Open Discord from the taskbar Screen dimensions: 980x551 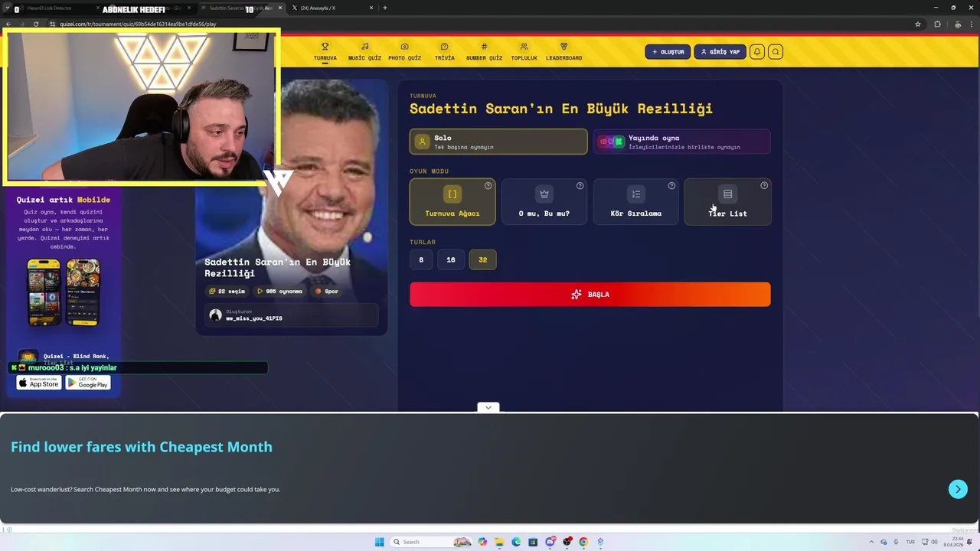550,542
